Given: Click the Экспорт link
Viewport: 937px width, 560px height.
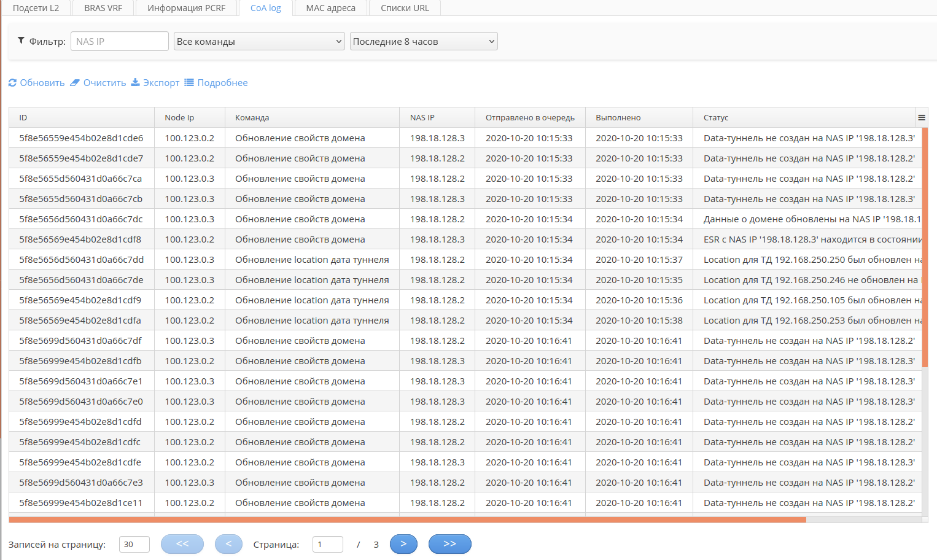Looking at the screenshot, I should tap(161, 83).
